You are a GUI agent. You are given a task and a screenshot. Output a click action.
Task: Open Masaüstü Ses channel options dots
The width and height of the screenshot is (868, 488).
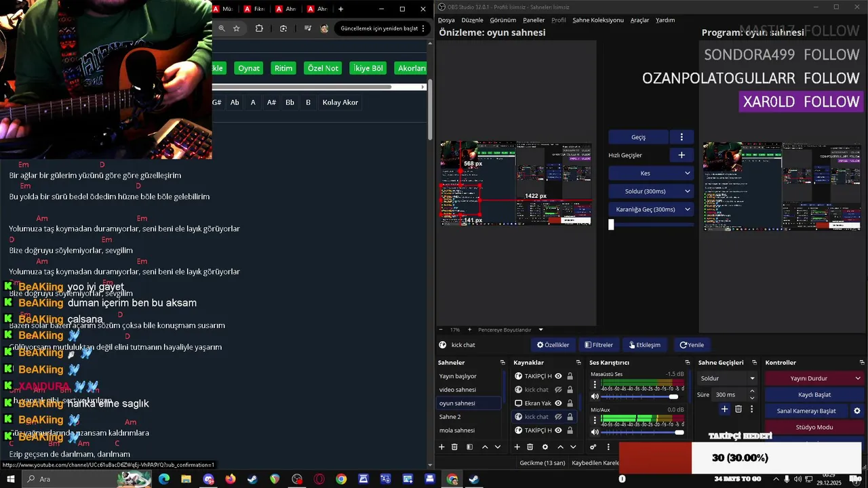[595, 384]
